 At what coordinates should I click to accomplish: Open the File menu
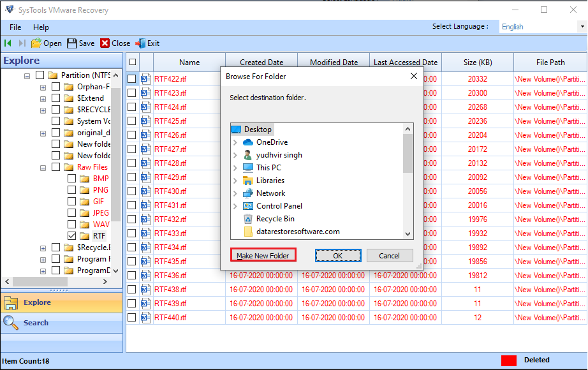pyautogui.click(x=15, y=27)
